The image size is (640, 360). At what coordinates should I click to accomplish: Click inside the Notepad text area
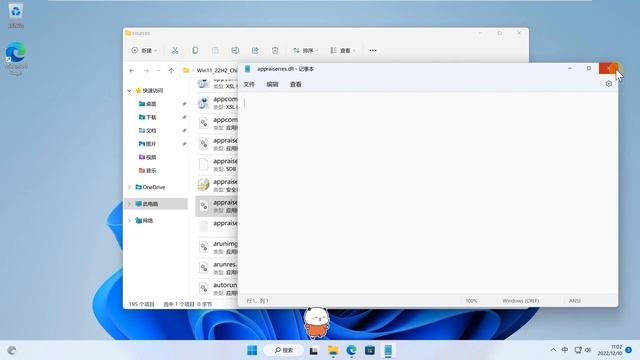pos(427,193)
